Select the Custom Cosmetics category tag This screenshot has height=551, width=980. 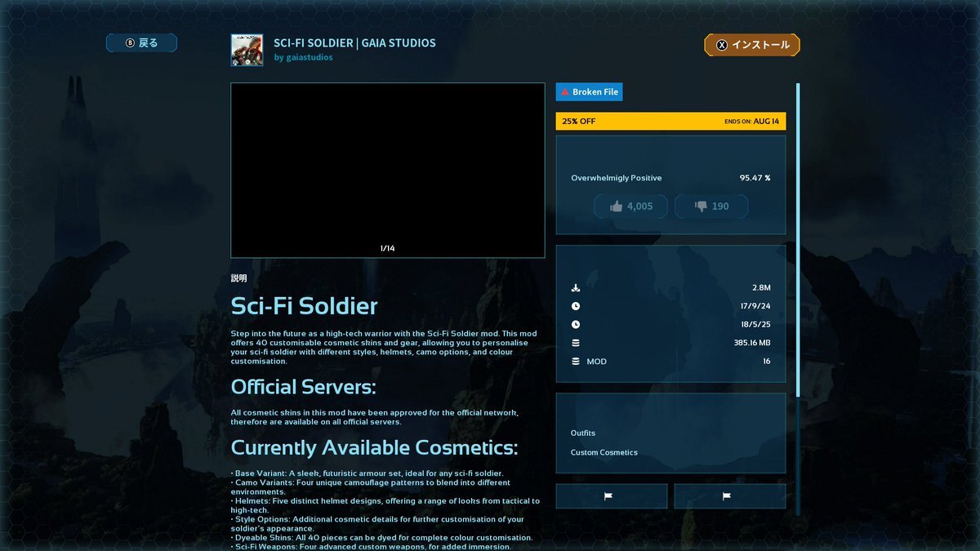coord(604,453)
